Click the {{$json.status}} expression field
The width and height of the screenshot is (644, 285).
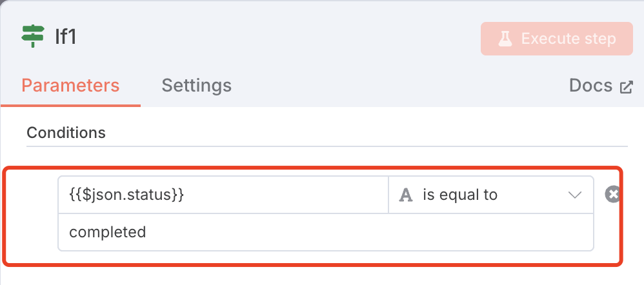tap(223, 195)
